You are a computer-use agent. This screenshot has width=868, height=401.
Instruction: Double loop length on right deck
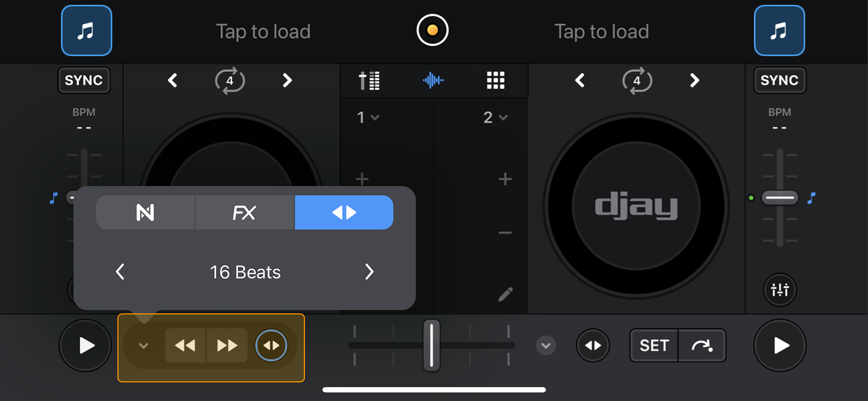pyautogui.click(x=694, y=81)
